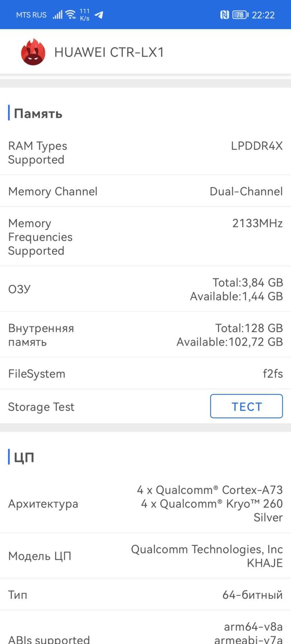The image size is (291, 644).
Task: Tap the 22:22 clock in status bar
Action: pos(263,15)
